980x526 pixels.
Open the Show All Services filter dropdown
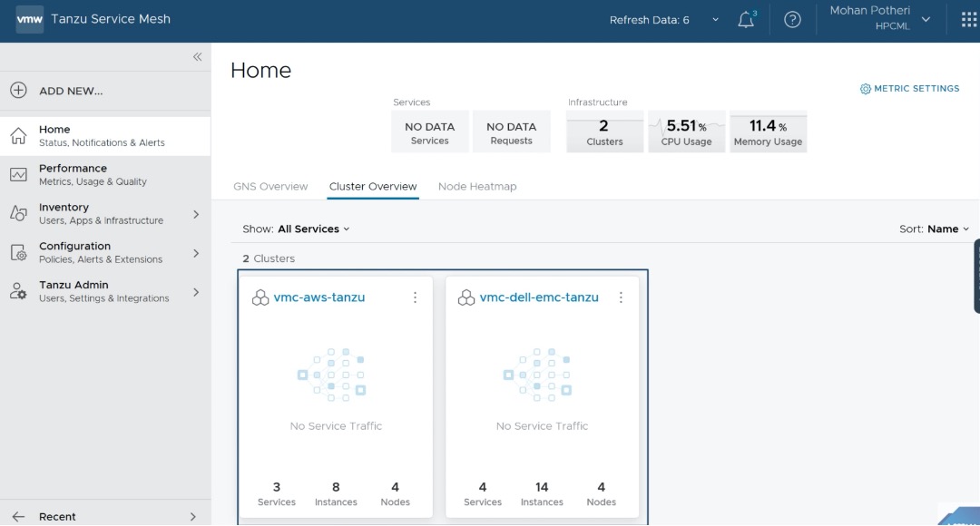(x=314, y=229)
